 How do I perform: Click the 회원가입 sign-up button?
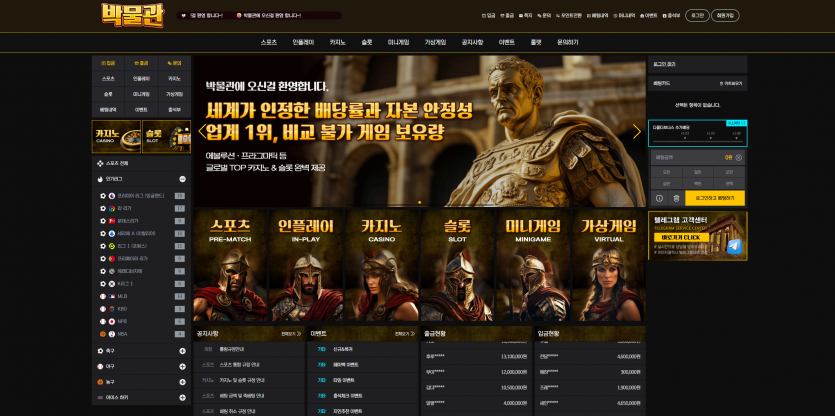pyautogui.click(x=725, y=16)
